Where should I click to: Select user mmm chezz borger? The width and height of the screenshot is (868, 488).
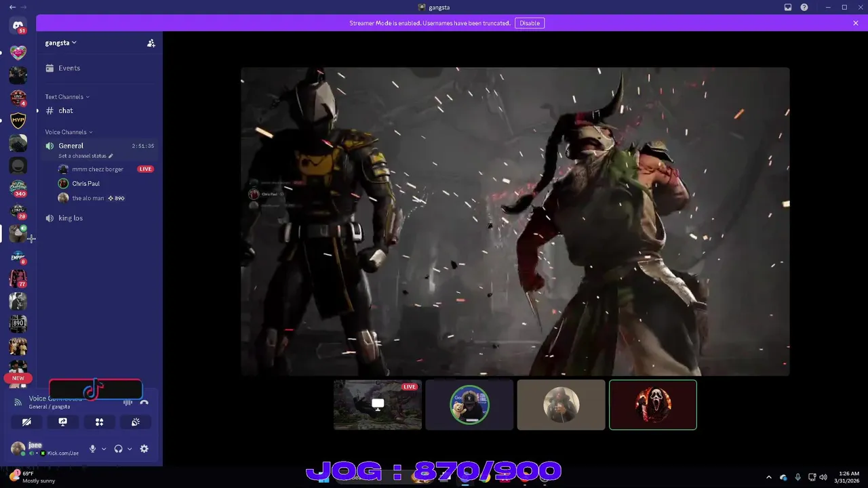pos(98,169)
